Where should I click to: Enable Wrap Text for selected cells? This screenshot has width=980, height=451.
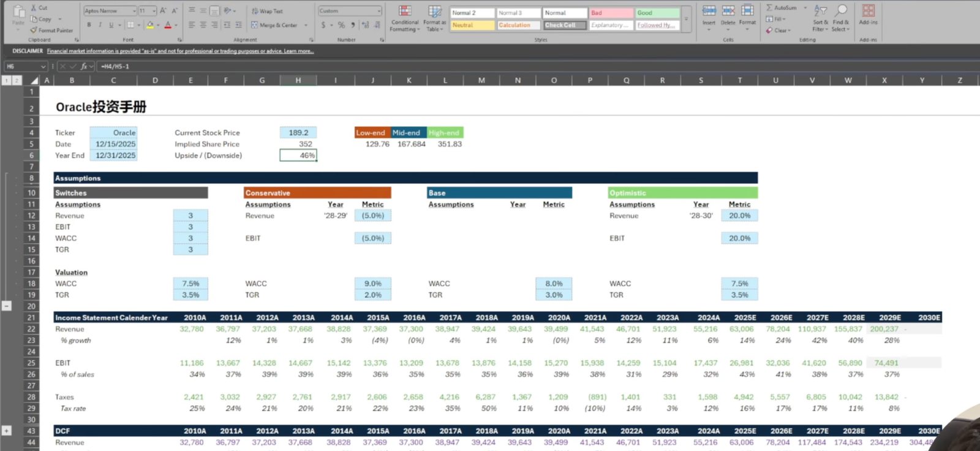pos(267,11)
